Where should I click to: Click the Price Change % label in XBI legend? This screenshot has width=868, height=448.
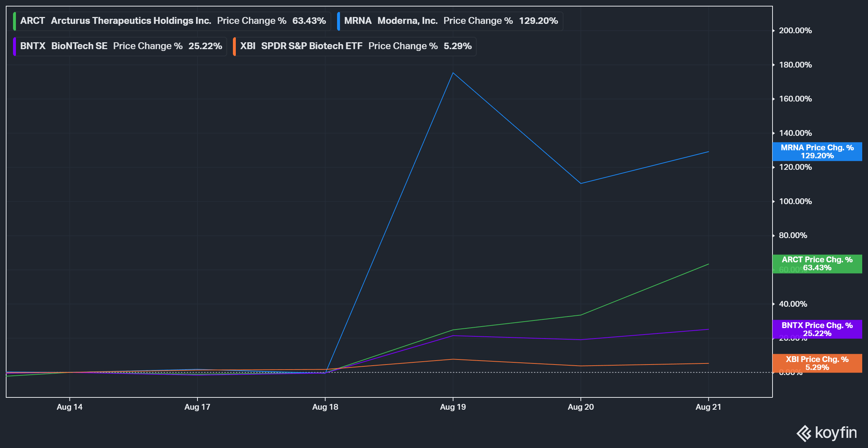tap(403, 46)
